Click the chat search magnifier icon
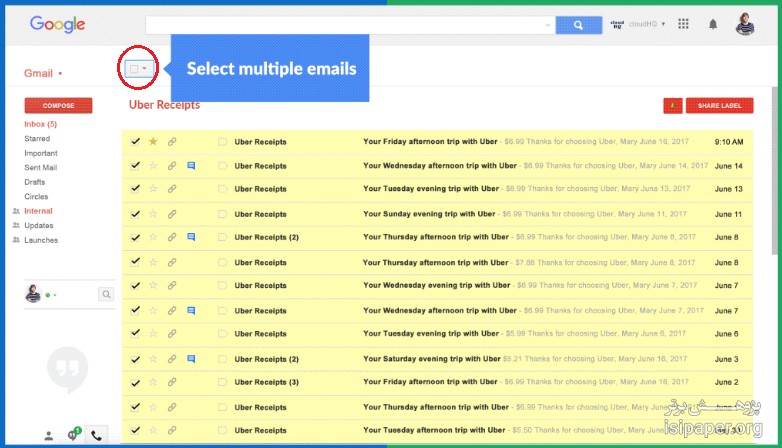Image resolution: width=782 pixels, height=448 pixels. point(105,294)
